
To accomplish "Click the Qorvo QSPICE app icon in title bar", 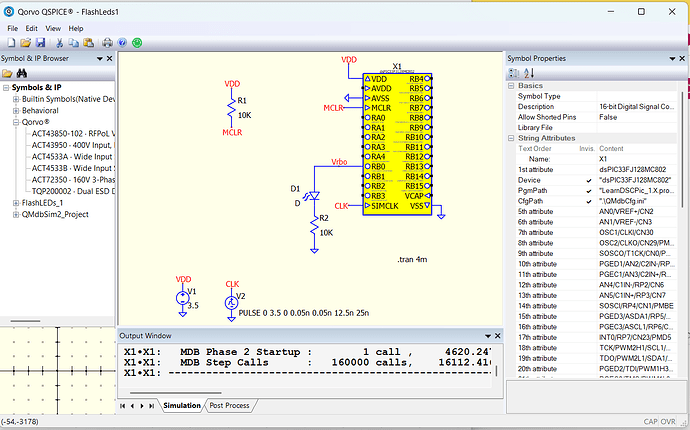I will click(x=9, y=11).
